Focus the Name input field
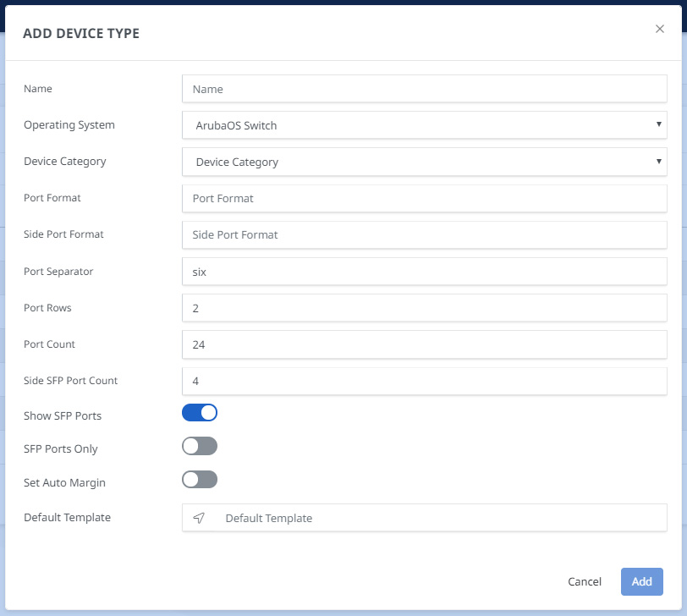687x616 pixels. pyautogui.click(x=424, y=89)
